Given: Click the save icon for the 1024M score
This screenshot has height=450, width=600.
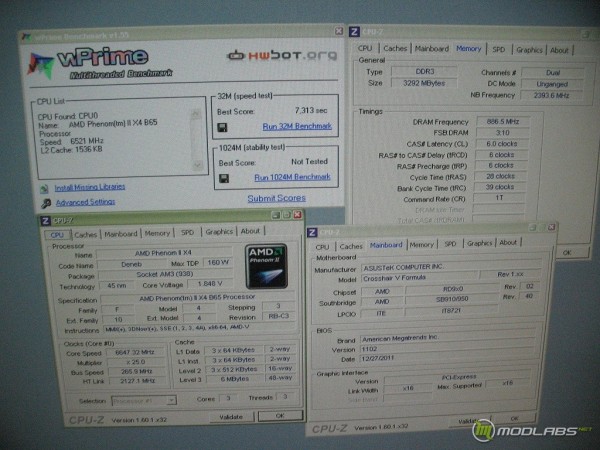Looking at the screenshot, I should point(224,178).
